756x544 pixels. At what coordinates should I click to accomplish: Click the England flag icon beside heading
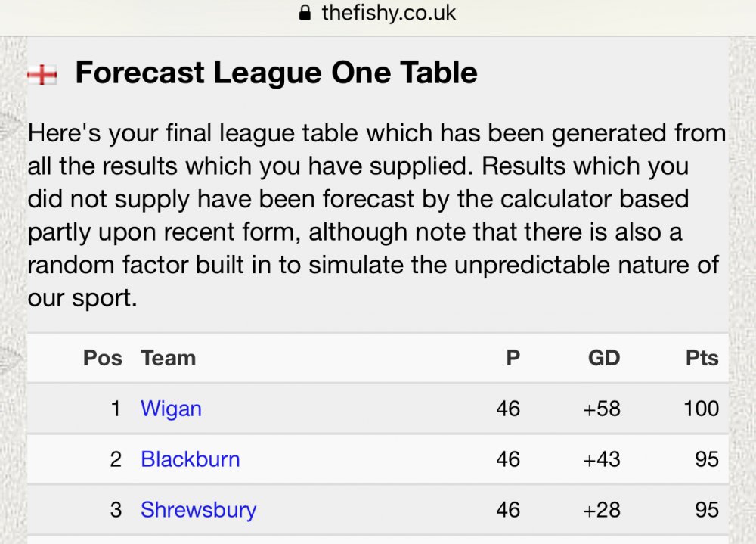coord(42,74)
